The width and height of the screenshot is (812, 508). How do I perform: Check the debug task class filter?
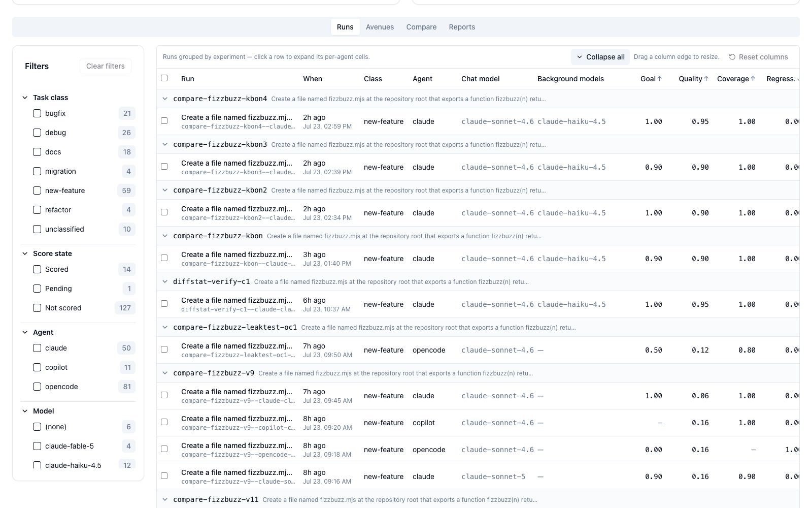[37, 133]
